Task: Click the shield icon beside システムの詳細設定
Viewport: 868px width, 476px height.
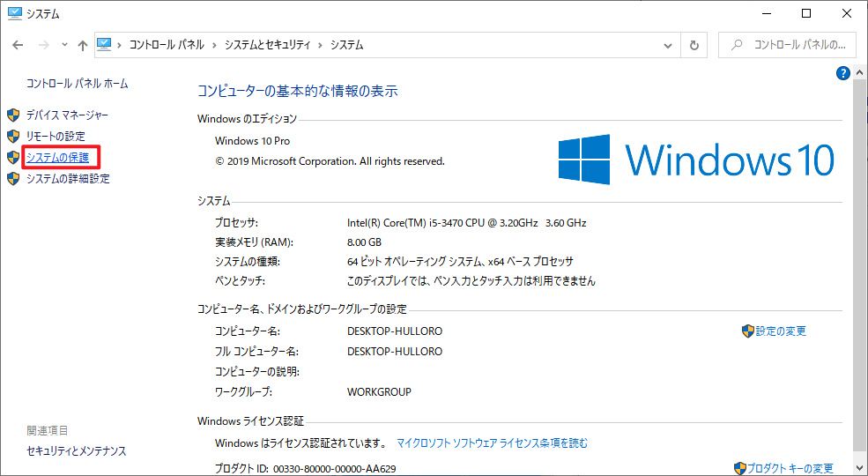Action: [13, 179]
